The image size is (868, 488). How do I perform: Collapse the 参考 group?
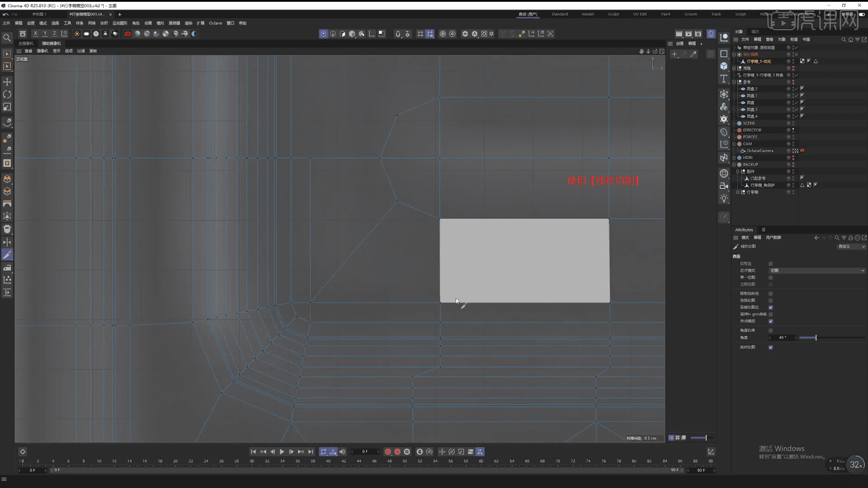(734, 82)
